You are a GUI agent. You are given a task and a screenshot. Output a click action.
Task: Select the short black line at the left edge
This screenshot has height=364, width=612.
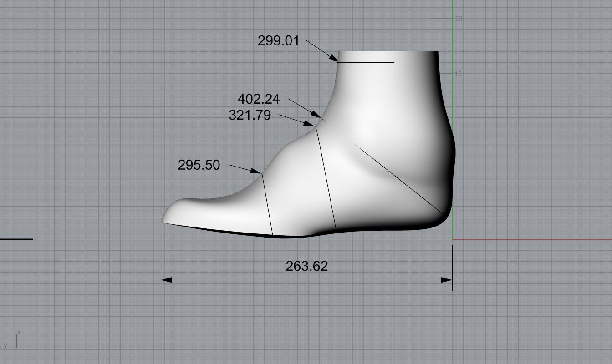[x=16, y=239]
